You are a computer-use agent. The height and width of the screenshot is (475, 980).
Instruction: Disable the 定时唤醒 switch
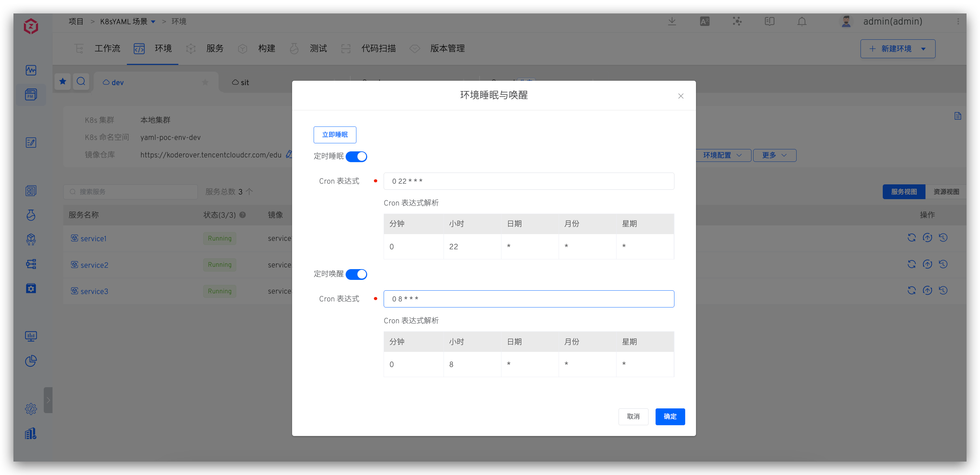356,274
